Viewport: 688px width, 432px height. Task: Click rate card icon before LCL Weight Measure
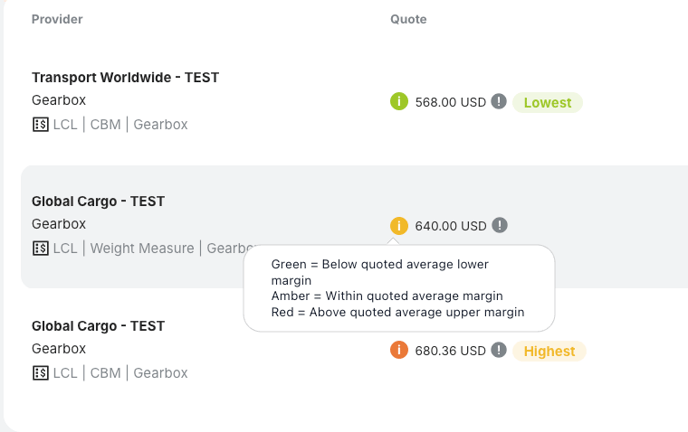click(x=40, y=248)
